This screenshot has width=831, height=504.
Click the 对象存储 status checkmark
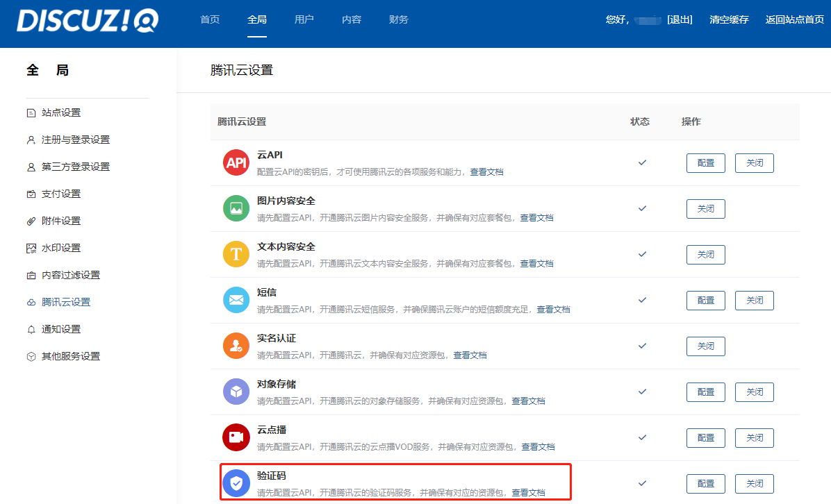click(x=642, y=392)
